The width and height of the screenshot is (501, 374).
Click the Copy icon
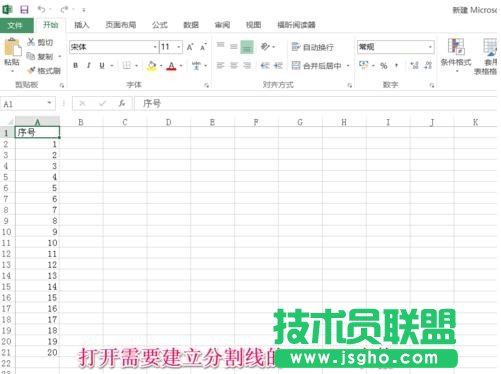(x=31, y=56)
